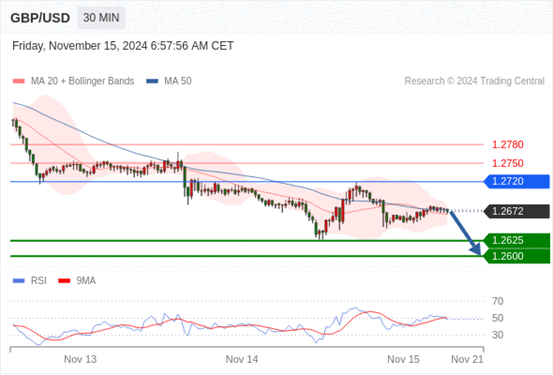Select the 9MA legend label
Screen dimensions: 553x375
click(86, 281)
